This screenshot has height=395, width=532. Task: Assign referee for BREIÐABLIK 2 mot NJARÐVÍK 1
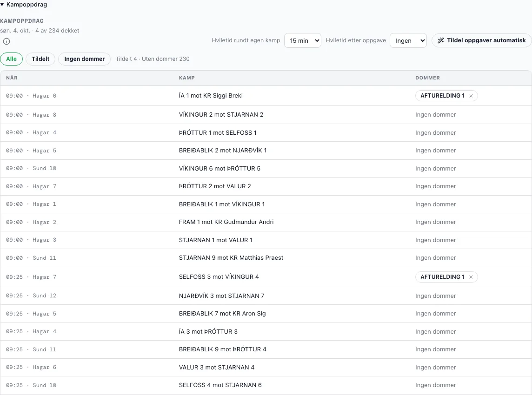[x=436, y=151]
